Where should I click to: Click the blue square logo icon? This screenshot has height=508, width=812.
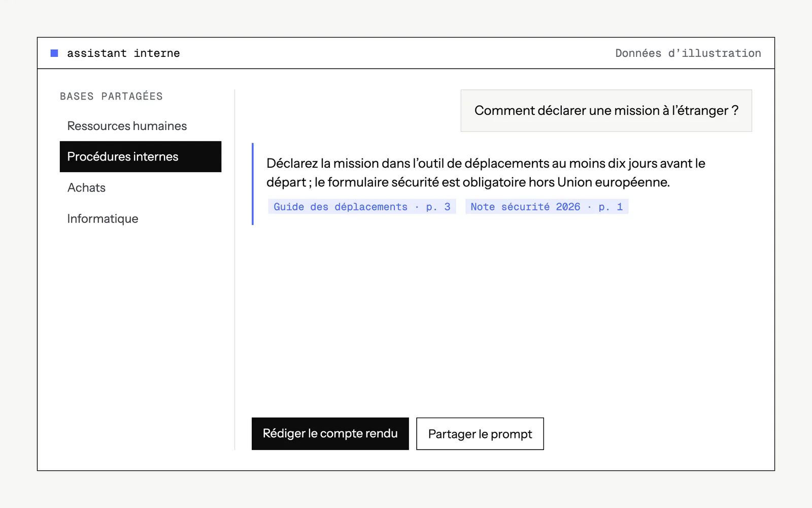pyautogui.click(x=54, y=53)
